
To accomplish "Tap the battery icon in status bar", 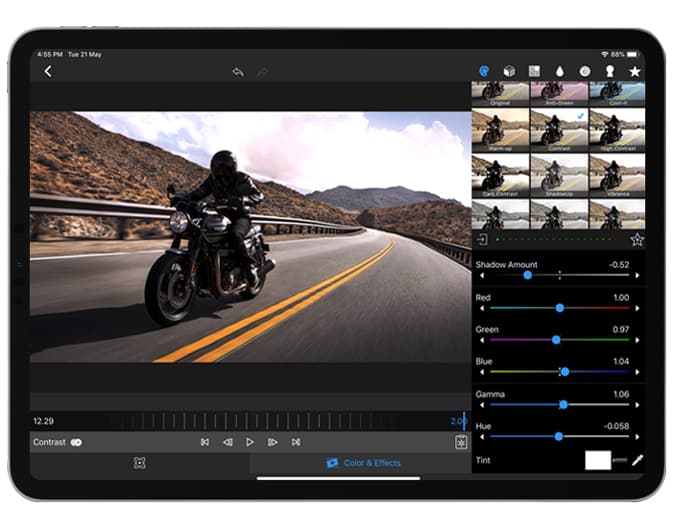I will 632,55.
